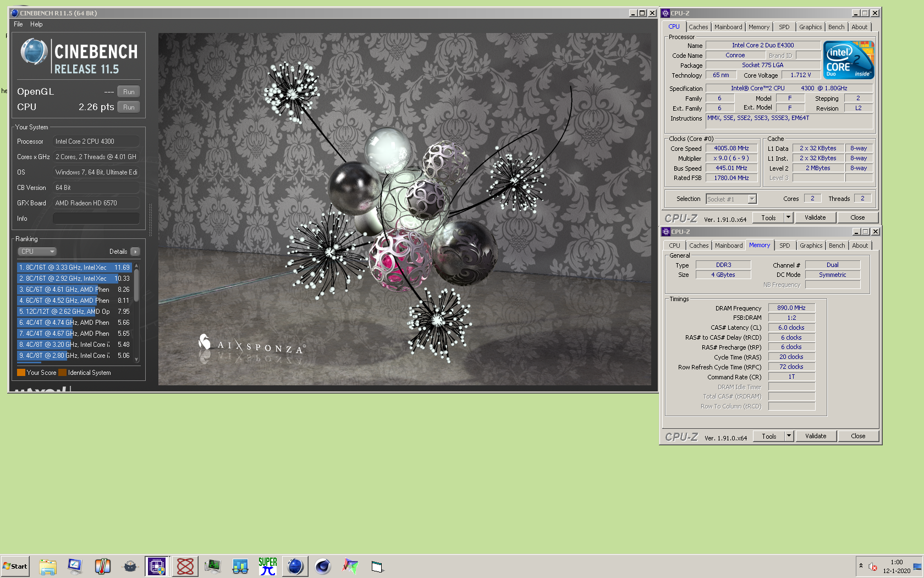Open the Cinebench File menu
The image size is (924, 578).
point(18,24)
